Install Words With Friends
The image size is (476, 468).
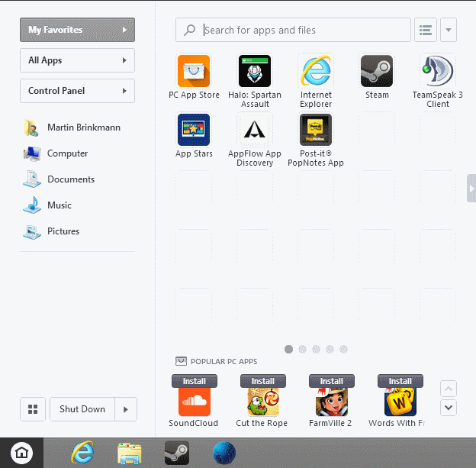coord(400,381)
